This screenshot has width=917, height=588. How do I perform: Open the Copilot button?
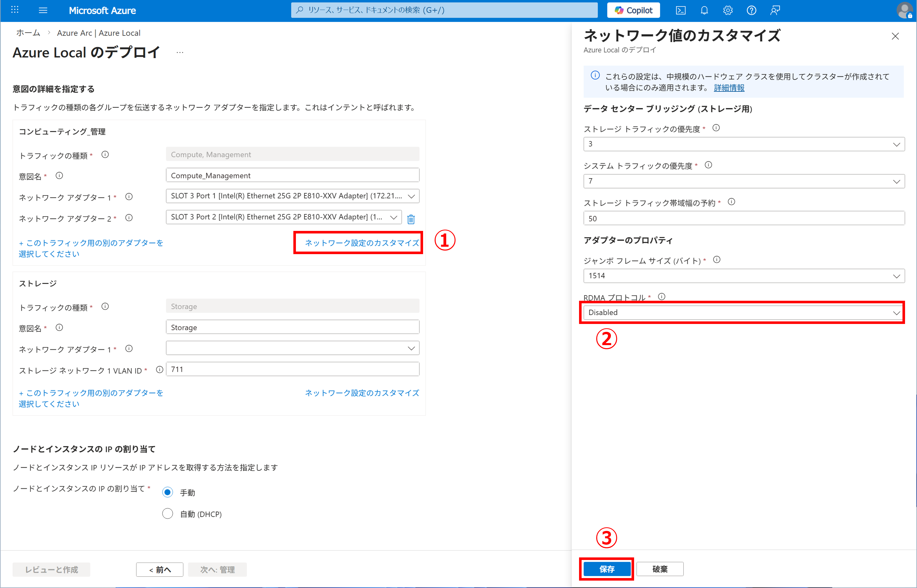[x=633, y=10]
